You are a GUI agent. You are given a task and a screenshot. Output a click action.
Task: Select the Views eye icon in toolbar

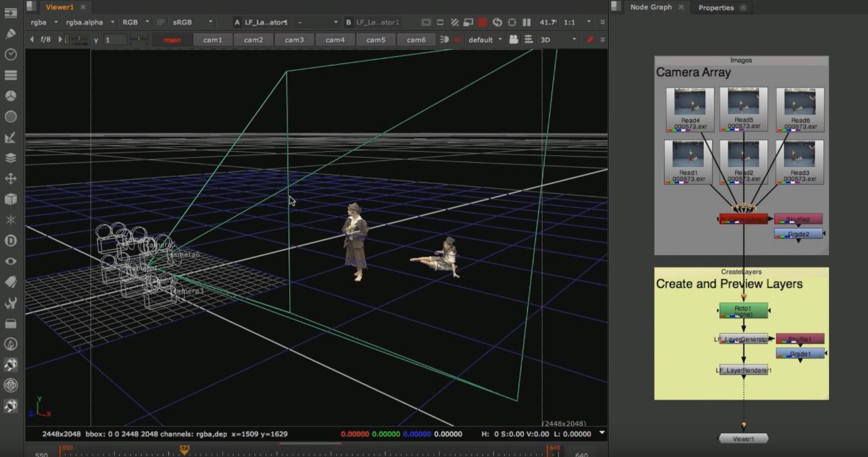(x=10, y=262)
